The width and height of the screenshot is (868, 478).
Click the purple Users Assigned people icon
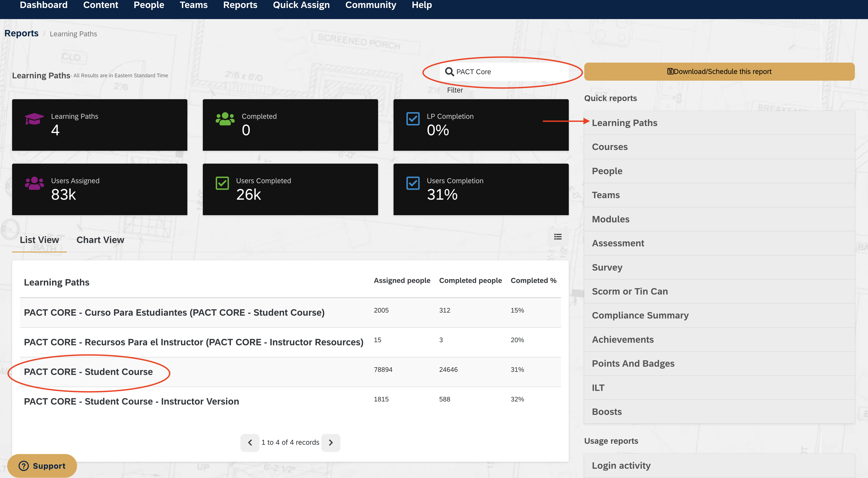click(x=34, y=183)
